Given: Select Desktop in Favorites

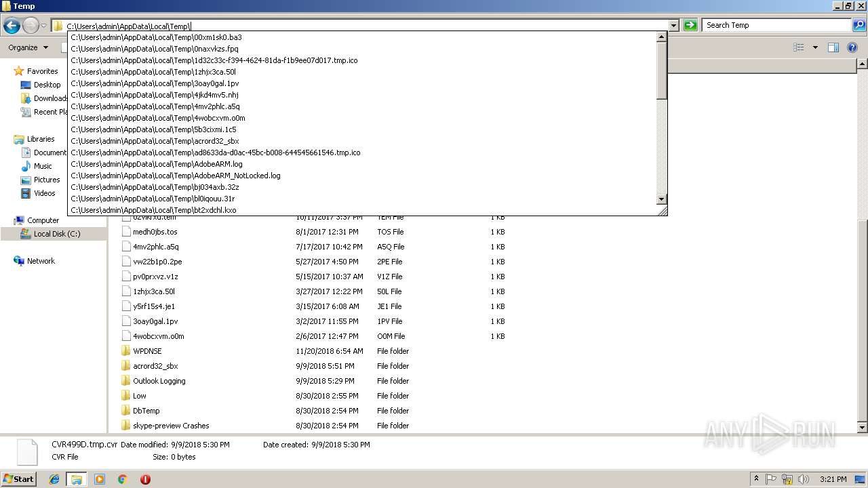Looking at the screenshot, I should 47,85.
